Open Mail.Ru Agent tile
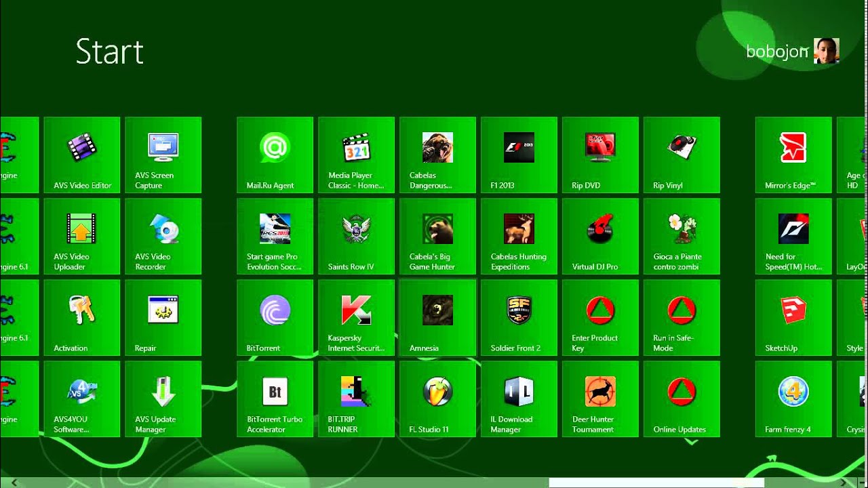This screenshot has height=488, width=868. click(275, 155)
